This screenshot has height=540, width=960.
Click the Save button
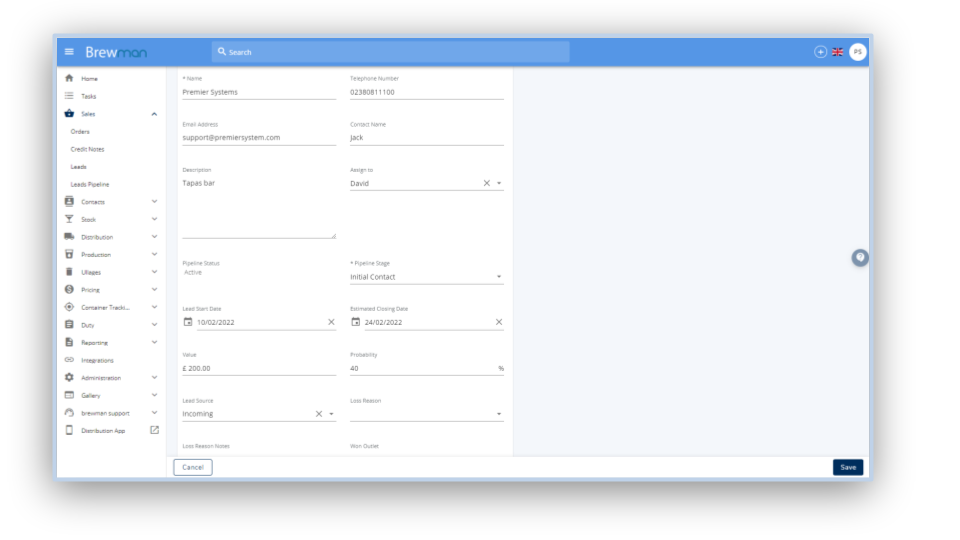[x=848, y=467]
